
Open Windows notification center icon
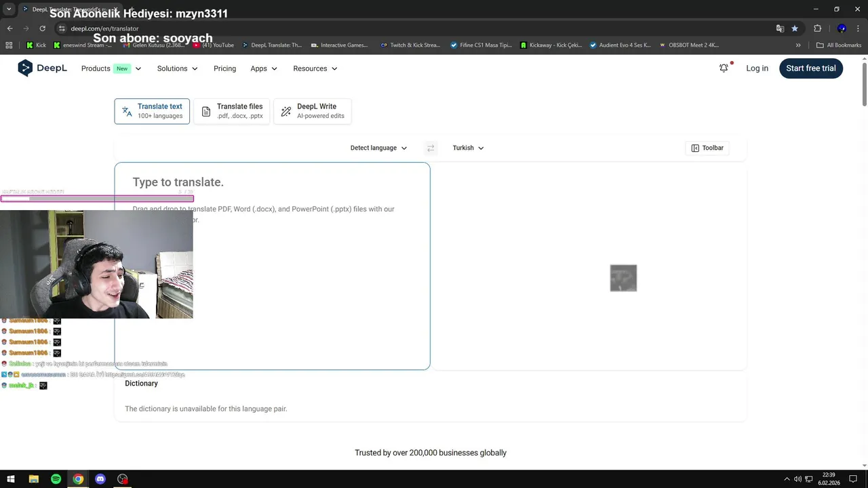pyautogui.click(x=853, y=479)
